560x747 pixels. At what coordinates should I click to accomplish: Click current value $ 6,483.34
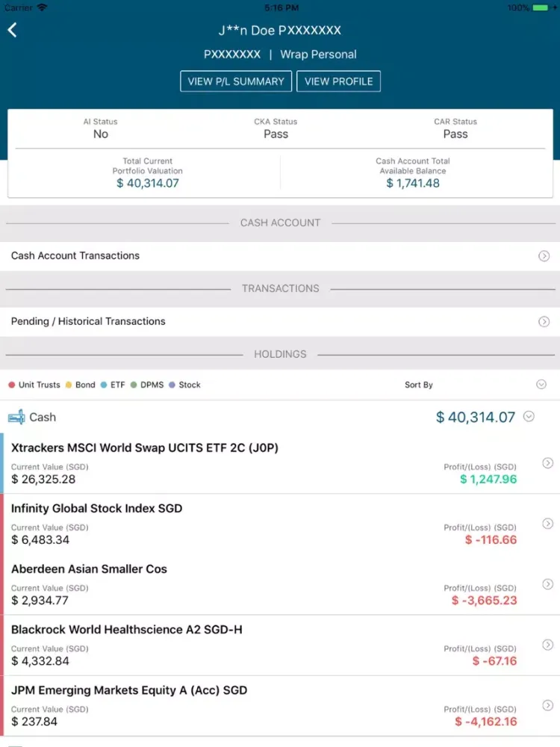click(x=40, y=540)
